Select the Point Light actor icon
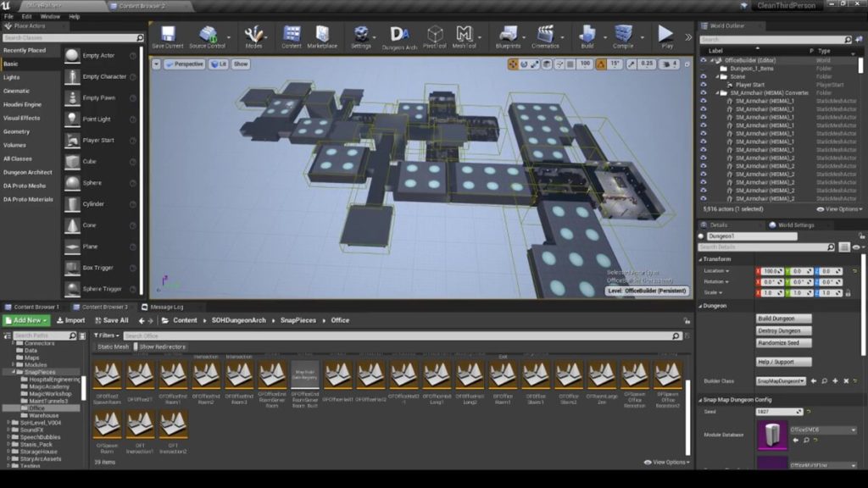Screen dimensions: 868x488 [73, 119]
